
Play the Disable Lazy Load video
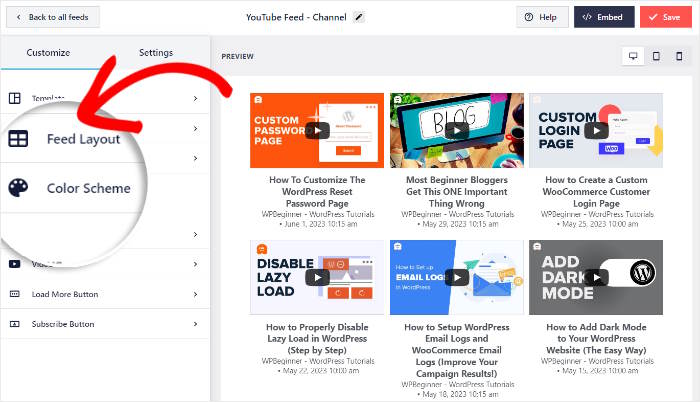coord(317,277)
